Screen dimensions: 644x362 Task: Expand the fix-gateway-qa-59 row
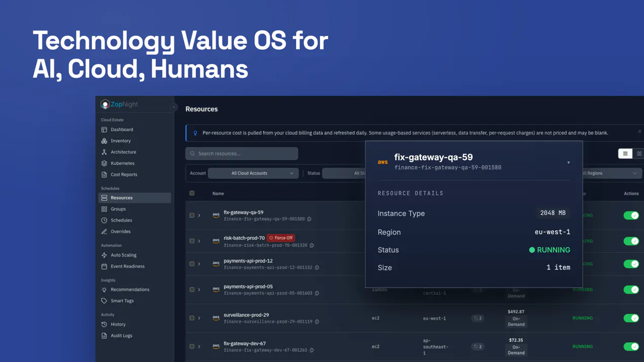point(199,215)
